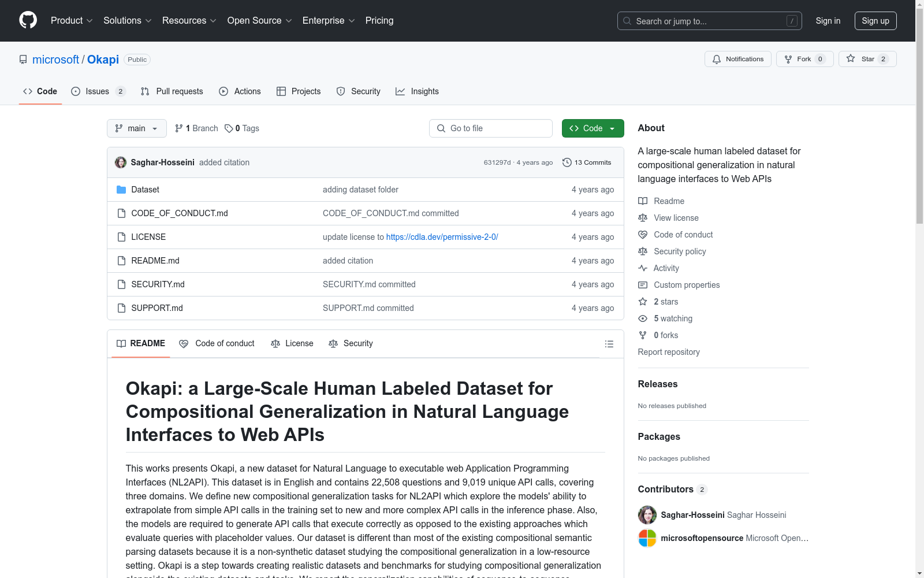Screen dimensions: 924x578
Task: Open the Actions tab
Action: [240, 91]
